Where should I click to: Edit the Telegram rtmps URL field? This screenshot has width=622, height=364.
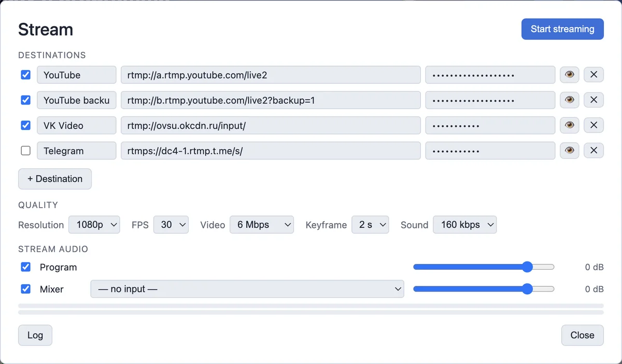click(x=271, y=151)
